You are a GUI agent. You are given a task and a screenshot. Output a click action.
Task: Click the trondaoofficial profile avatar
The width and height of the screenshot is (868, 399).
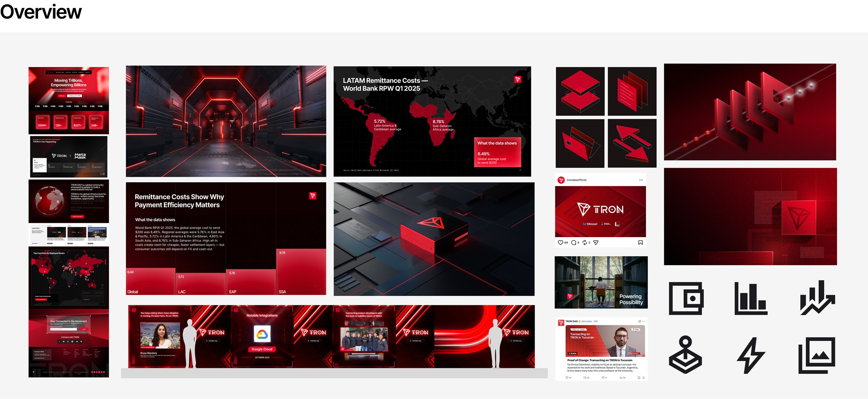pos(561,180)
